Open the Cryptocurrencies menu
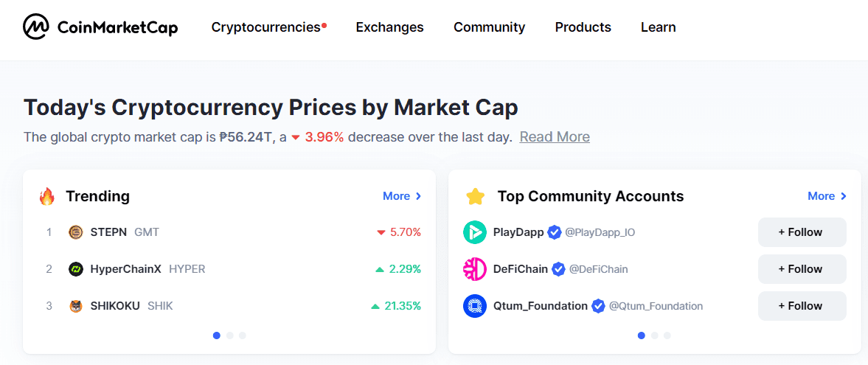This screenshot has height=365, width=868. pos(265,27)
